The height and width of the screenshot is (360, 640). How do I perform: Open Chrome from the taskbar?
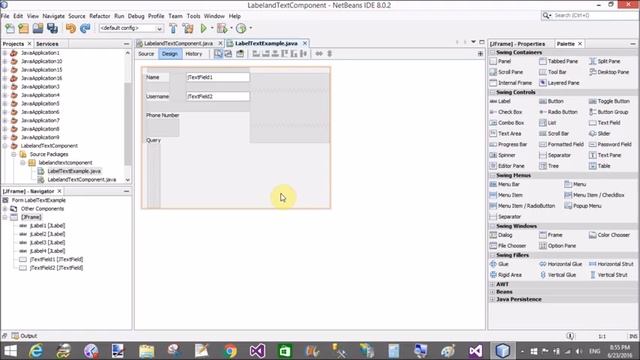(x=230, y=351)
